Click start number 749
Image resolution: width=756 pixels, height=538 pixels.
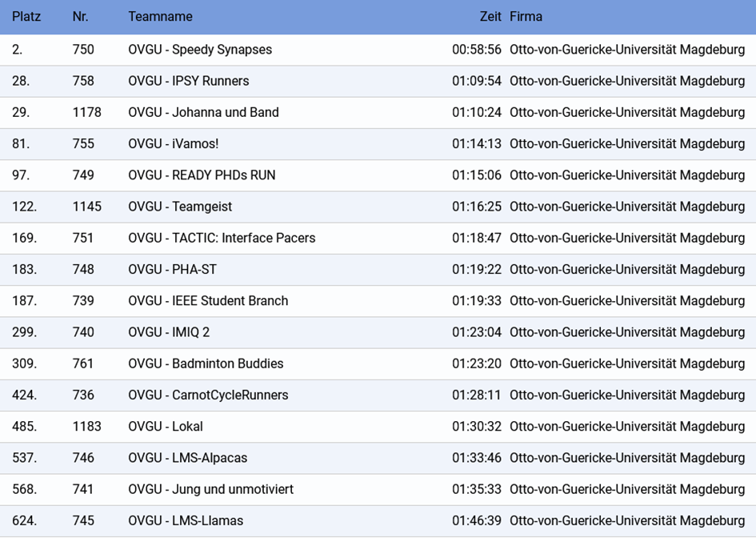[83, 175]
